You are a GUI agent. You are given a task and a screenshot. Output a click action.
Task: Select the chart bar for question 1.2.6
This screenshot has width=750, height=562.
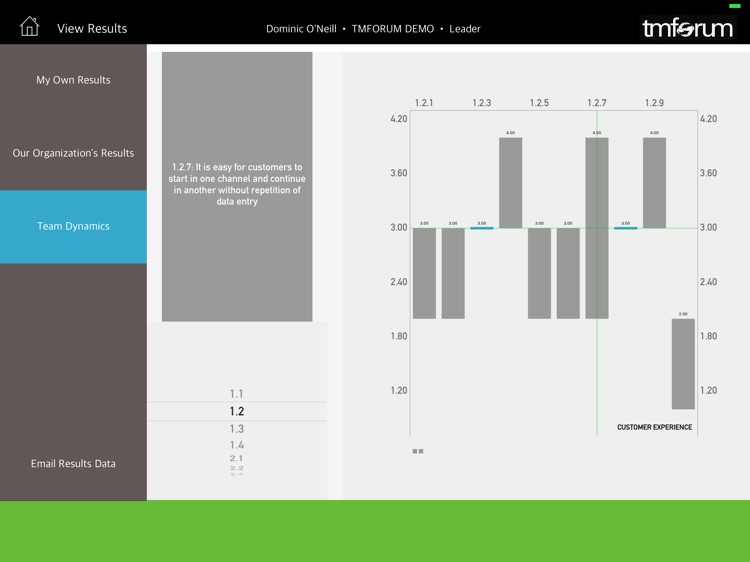tap(568, 273)
